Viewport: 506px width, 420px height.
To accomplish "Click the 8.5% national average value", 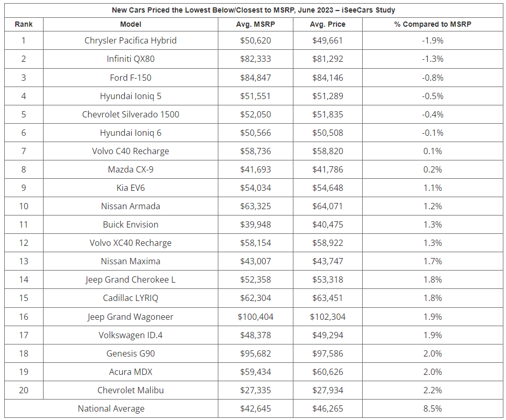I will click(x=433, y=408).
